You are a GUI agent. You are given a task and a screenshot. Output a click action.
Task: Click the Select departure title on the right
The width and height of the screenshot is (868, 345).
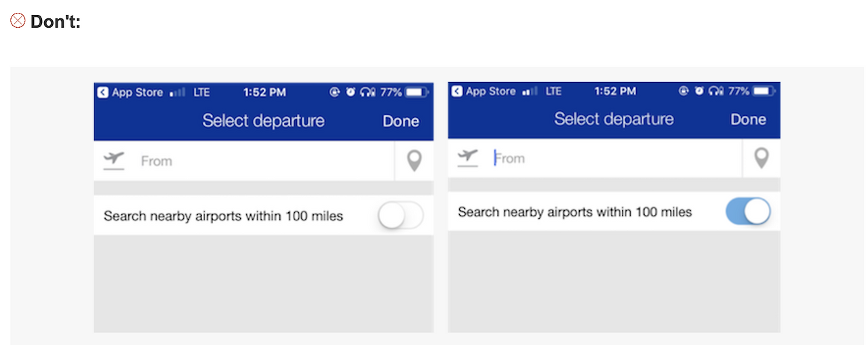point(614,119)
